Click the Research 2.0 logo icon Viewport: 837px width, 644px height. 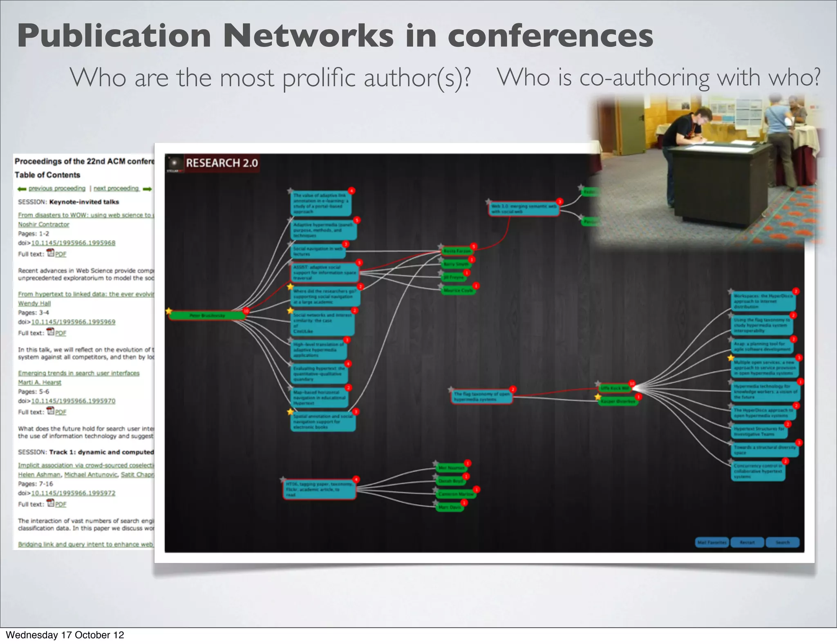(175, 163)
